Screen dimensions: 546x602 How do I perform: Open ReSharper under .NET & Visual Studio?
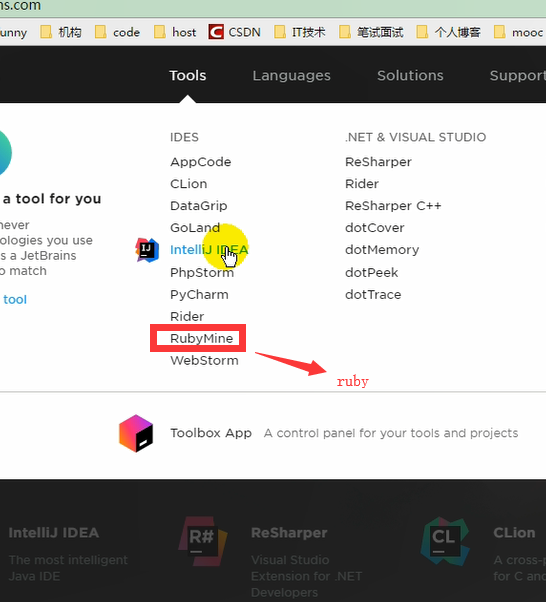(378, 162)
